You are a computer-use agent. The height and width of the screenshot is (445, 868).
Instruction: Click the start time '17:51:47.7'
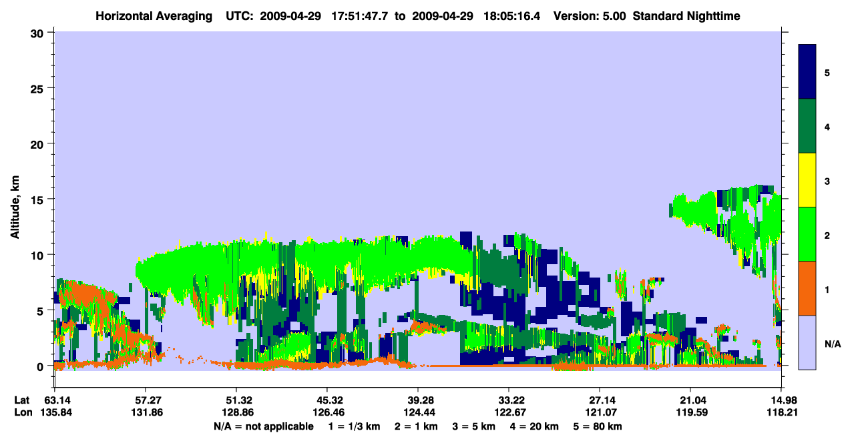359,15
